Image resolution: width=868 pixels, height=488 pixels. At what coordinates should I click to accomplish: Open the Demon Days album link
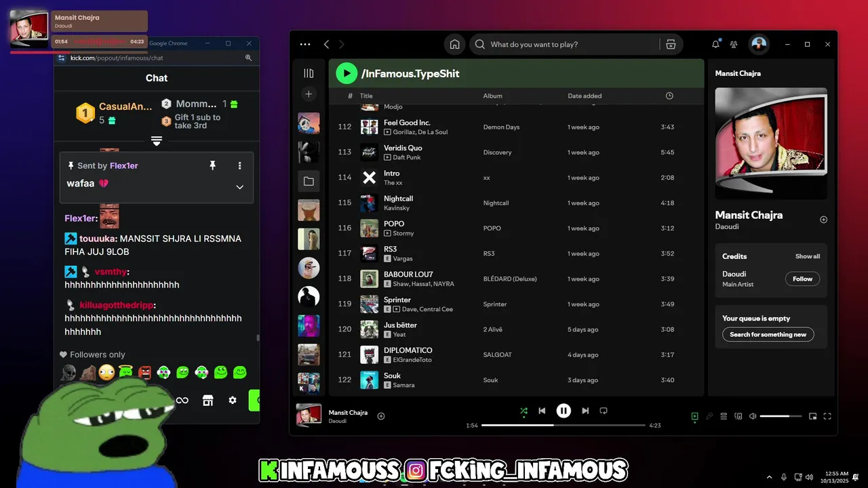[x=502, y=127]
